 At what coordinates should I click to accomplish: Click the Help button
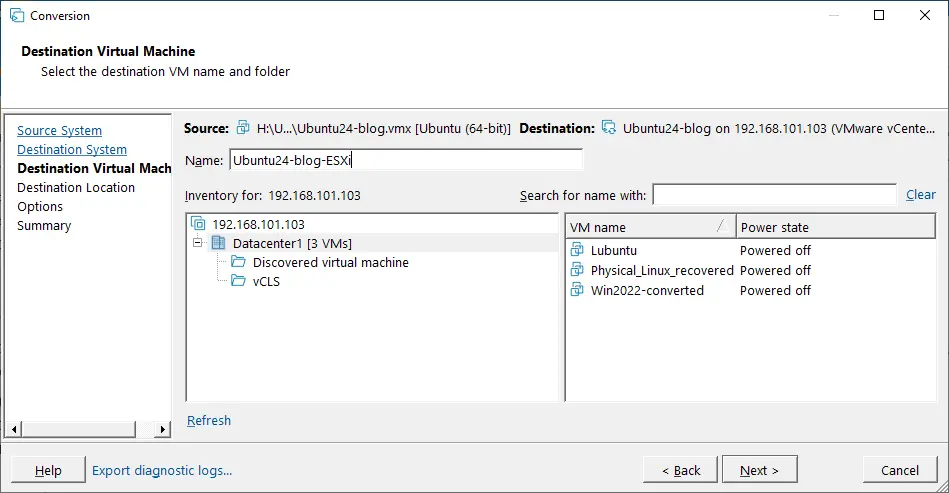pyautogui.click(x=48, y=470)
